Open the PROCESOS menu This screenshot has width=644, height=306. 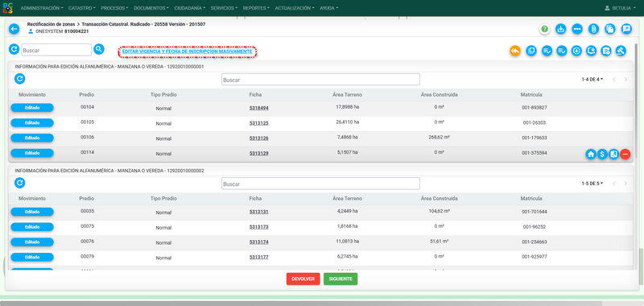[114, 8]
